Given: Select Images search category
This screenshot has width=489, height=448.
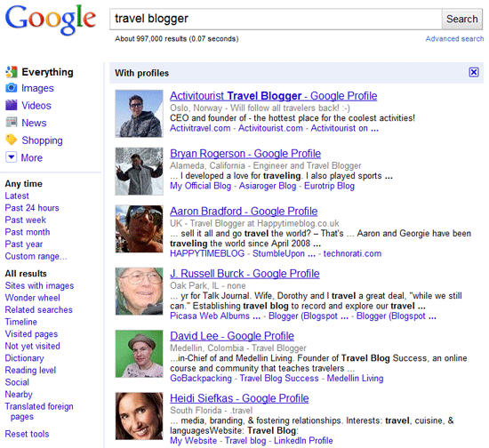Looking at the screenshot, I should pos(37,88).
